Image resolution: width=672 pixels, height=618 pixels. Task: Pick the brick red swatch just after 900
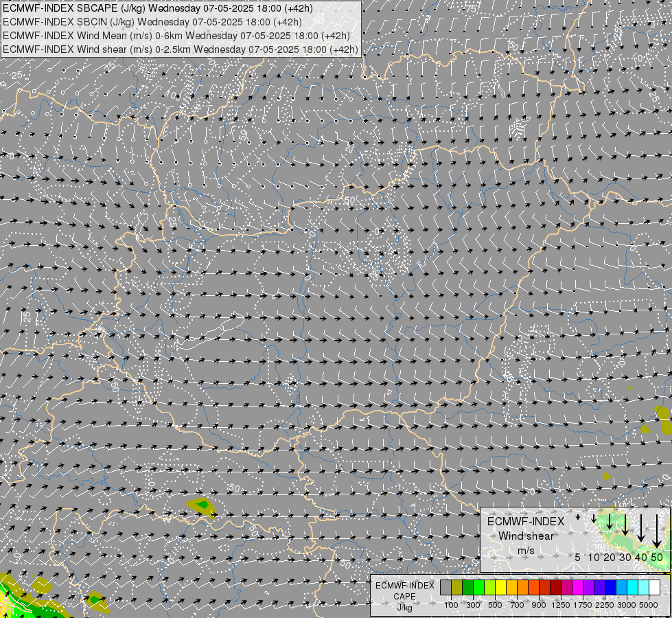545,587
